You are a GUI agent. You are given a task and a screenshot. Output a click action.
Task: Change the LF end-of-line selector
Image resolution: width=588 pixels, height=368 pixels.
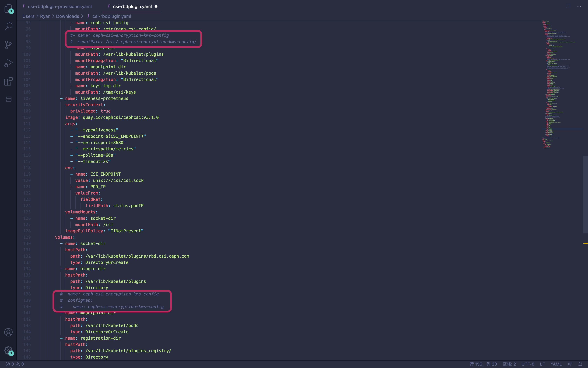pyautogui.click(x=542, y=364)
